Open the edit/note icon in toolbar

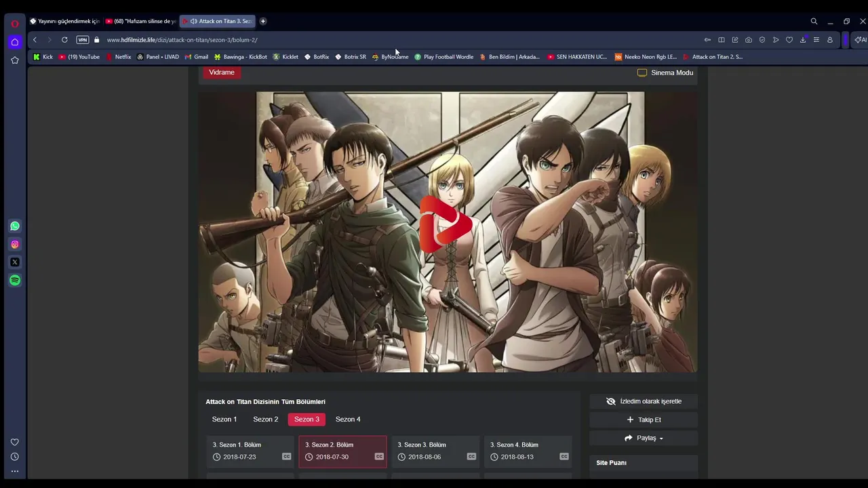pos(735,40)
